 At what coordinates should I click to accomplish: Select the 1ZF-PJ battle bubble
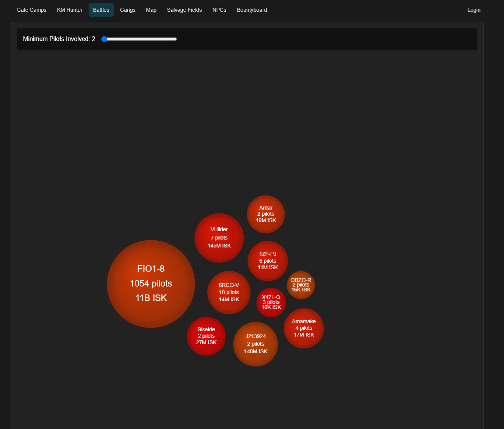click(268, 261)
